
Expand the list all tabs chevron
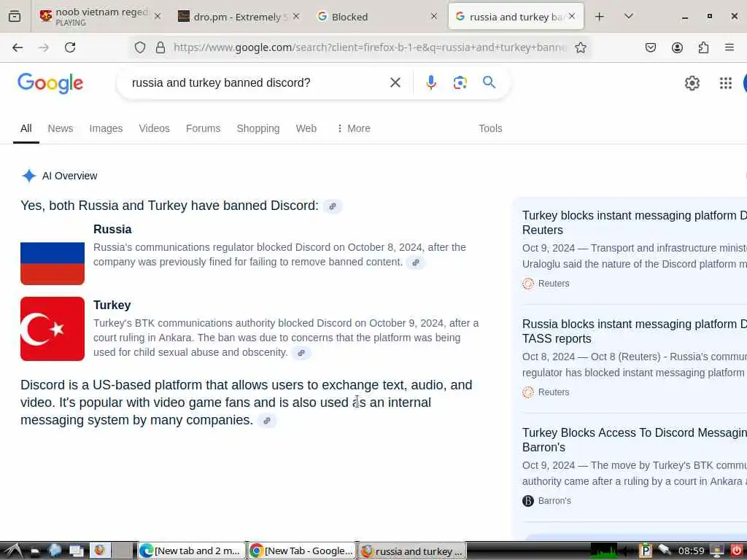628,17
